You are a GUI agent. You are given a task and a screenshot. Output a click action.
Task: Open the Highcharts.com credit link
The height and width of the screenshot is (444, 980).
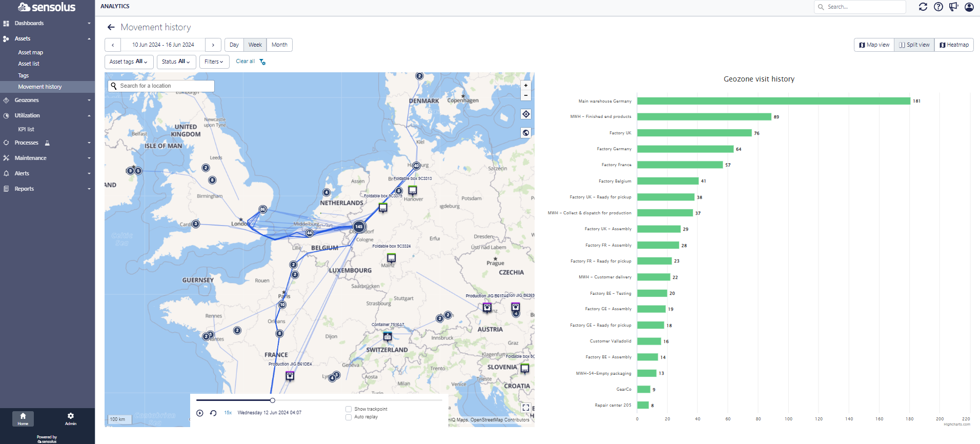(956, 425)
